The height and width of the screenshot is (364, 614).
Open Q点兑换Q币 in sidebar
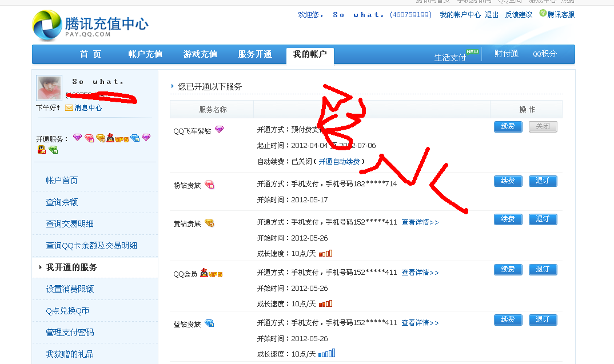[x=67, y=311]
